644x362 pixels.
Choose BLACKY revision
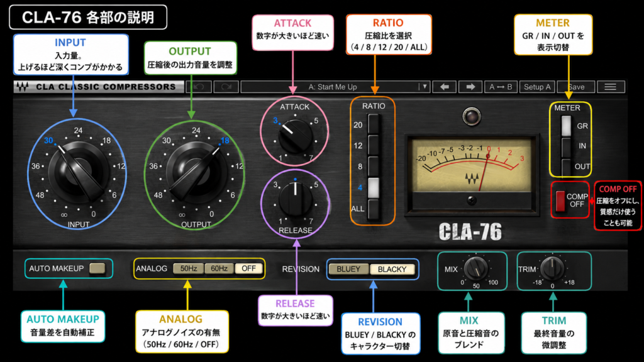392,269
